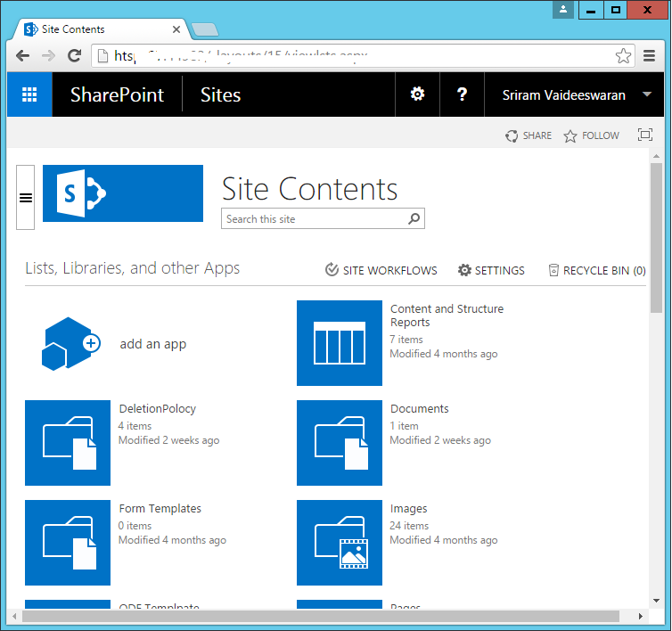Click '4 items' under DeletionPolocy

135,426
